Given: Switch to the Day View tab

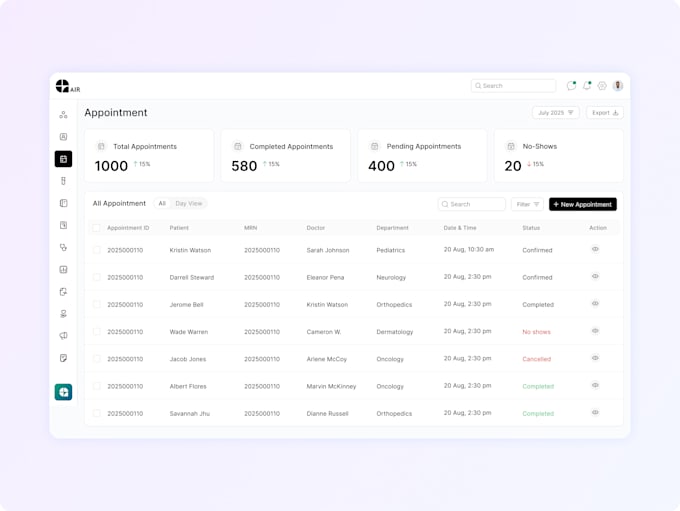Looking at the screenshot, I should [x=189, y=203].
